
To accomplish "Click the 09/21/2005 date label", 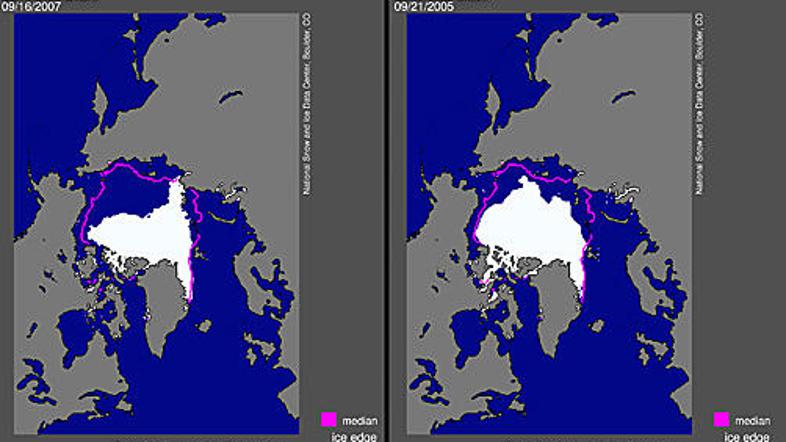I will 427,4.
